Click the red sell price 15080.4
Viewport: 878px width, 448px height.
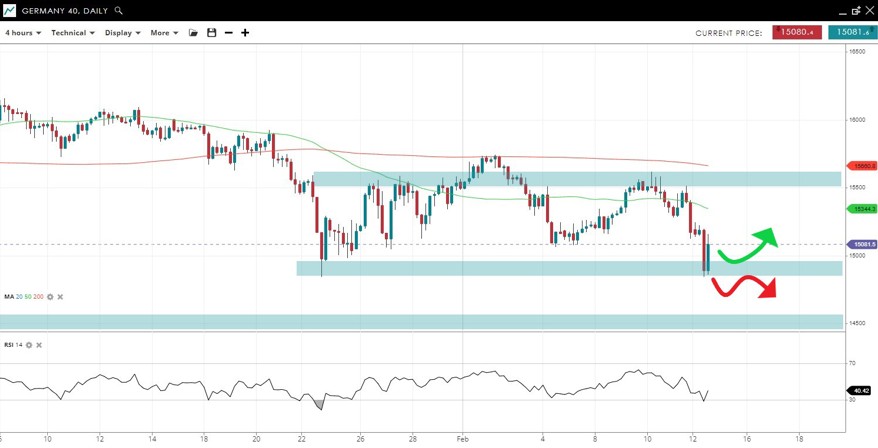click(797, 33)
